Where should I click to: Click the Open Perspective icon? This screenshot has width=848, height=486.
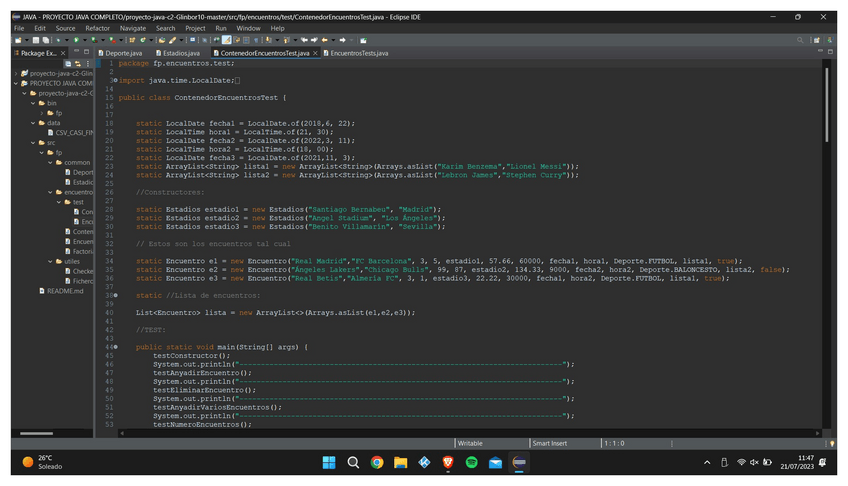point(816,40)
